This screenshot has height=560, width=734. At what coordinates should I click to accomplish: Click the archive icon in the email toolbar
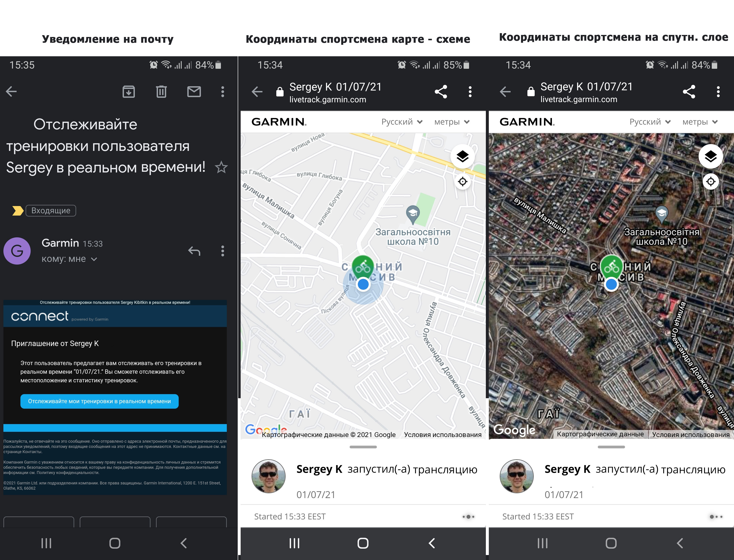(129, 92)
